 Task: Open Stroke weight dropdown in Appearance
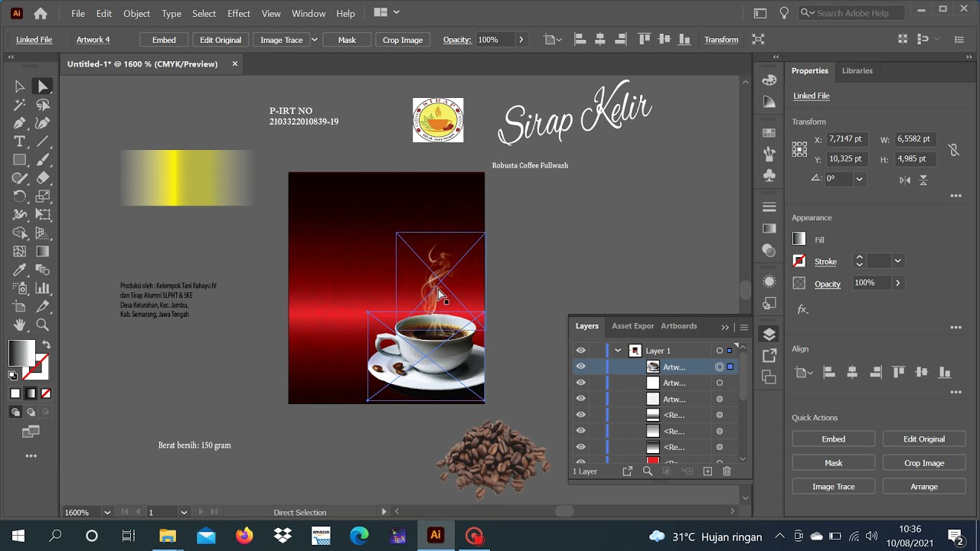pos(897,261)
